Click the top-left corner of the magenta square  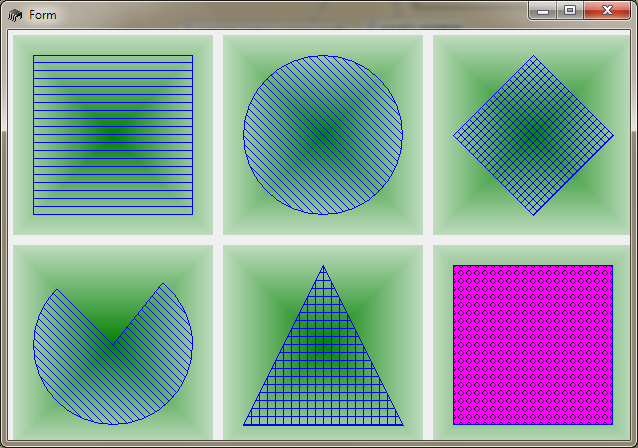pyautogui.click(x=454, y=266)
